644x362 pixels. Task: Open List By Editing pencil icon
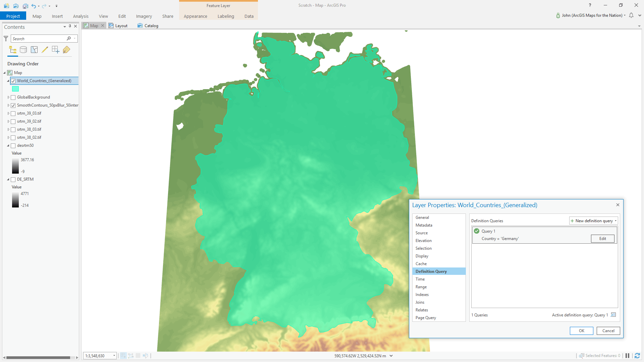click(45, 50)
